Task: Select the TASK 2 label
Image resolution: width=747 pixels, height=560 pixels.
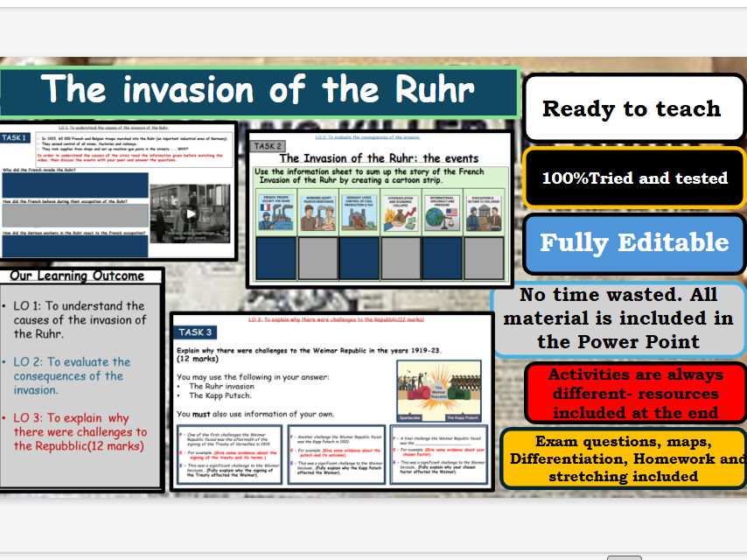Action: click(268, 146)
